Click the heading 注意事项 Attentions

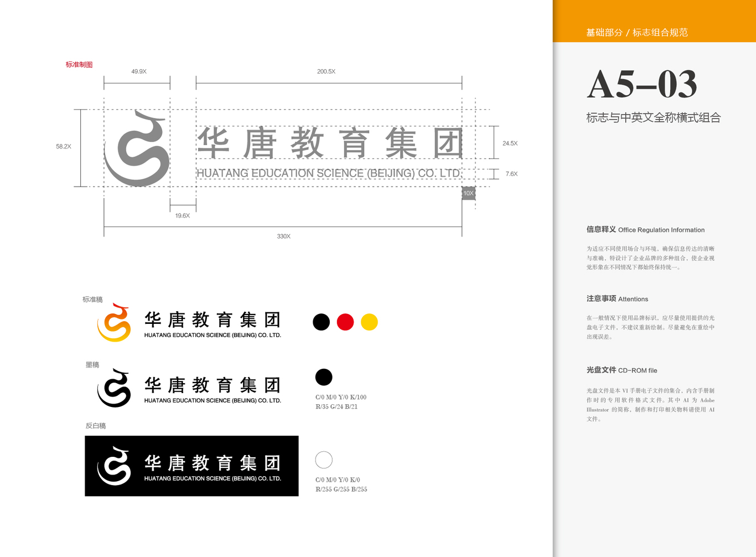617,298
